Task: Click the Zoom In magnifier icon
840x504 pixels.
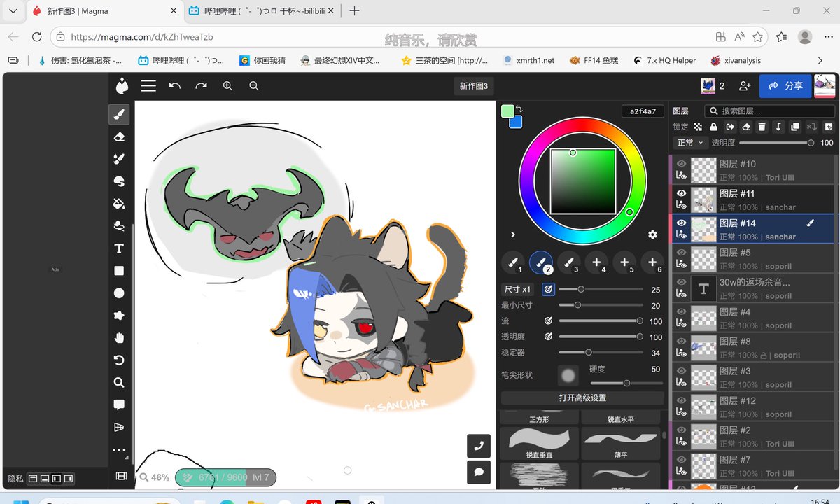Action: point(227,86)
